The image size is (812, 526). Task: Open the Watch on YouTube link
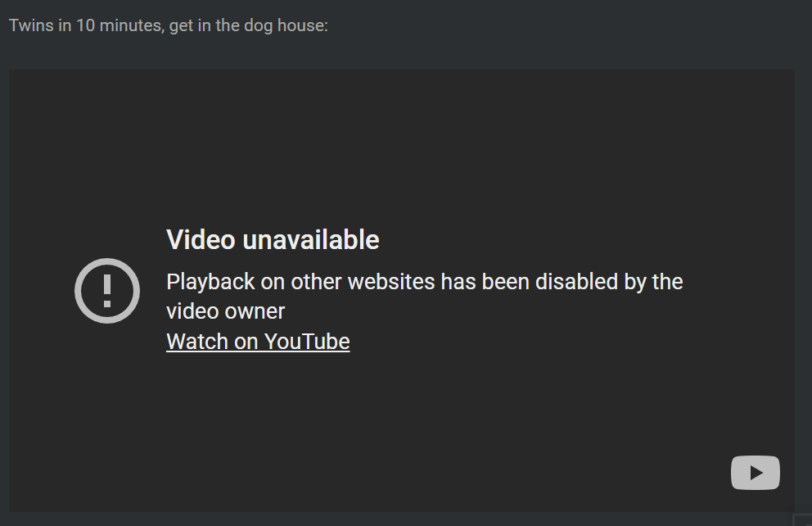coord(258,342)
